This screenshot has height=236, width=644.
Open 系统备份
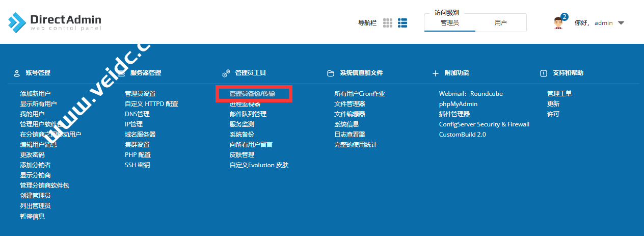click(x=242, y=135)
